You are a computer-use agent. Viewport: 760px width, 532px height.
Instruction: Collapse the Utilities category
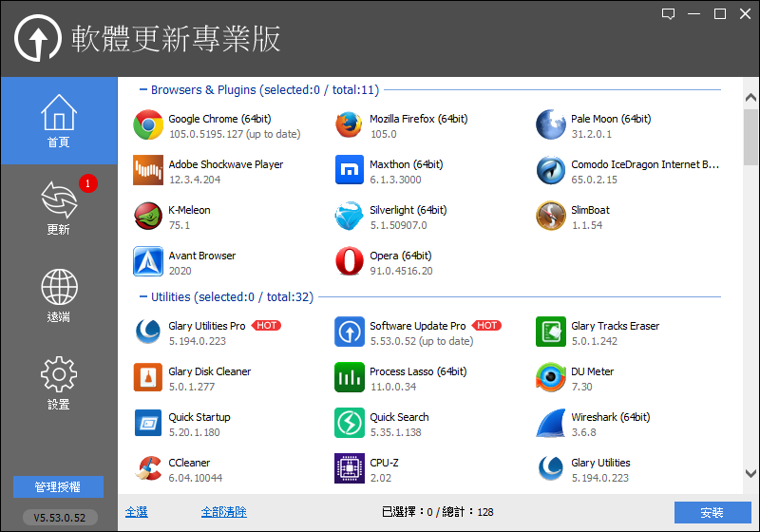point(143,296)
